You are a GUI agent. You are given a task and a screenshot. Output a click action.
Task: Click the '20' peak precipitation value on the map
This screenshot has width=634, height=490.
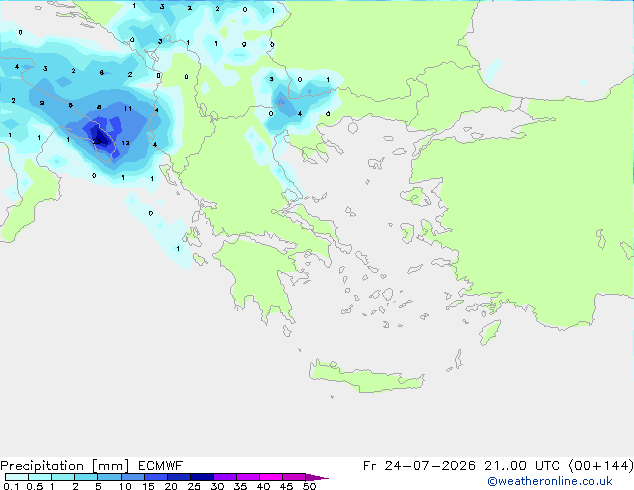click(x=97, y=142)
